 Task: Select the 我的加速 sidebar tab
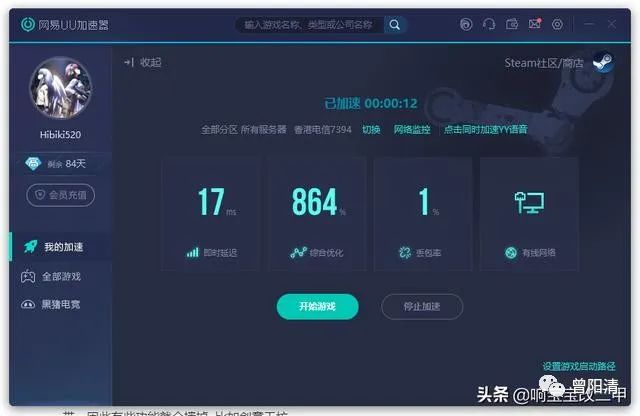(x=60, y=247)
